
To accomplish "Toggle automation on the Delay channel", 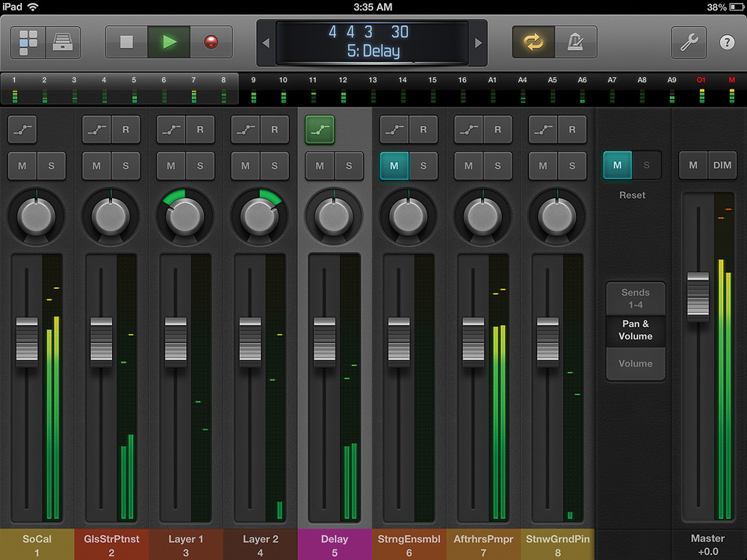I will [320, 129].
